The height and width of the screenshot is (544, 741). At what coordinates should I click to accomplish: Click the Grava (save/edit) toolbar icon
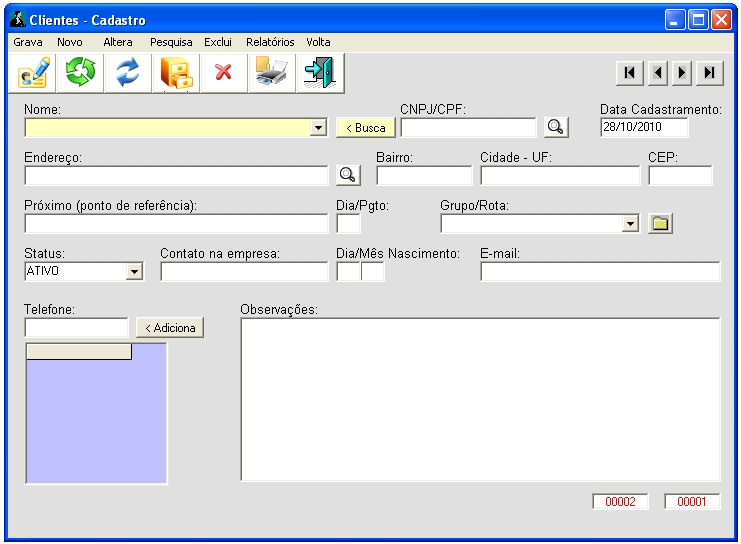coord(33,73)
